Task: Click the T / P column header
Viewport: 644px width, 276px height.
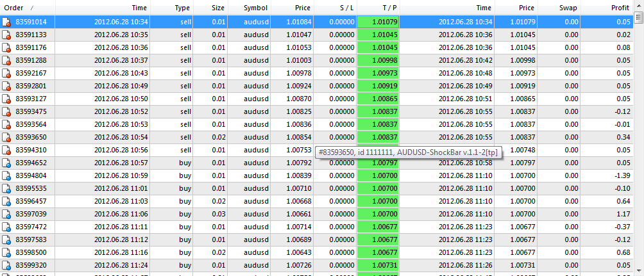Action: click(378, 8)
